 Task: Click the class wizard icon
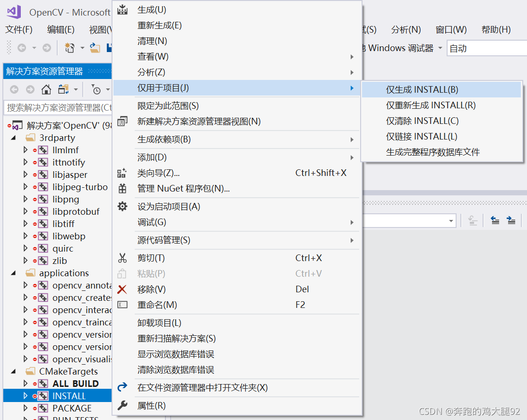click(x=122, y=173)
